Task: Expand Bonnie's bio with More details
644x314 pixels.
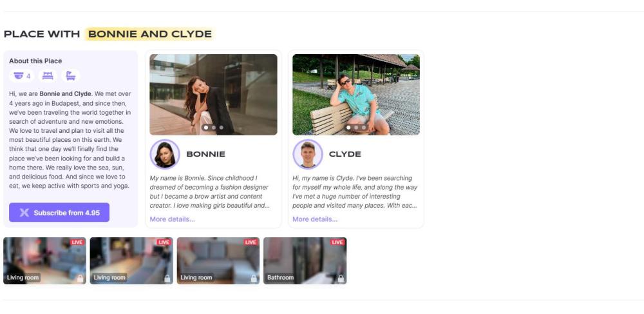Action: pyautogui.click(x=173, y=219)
